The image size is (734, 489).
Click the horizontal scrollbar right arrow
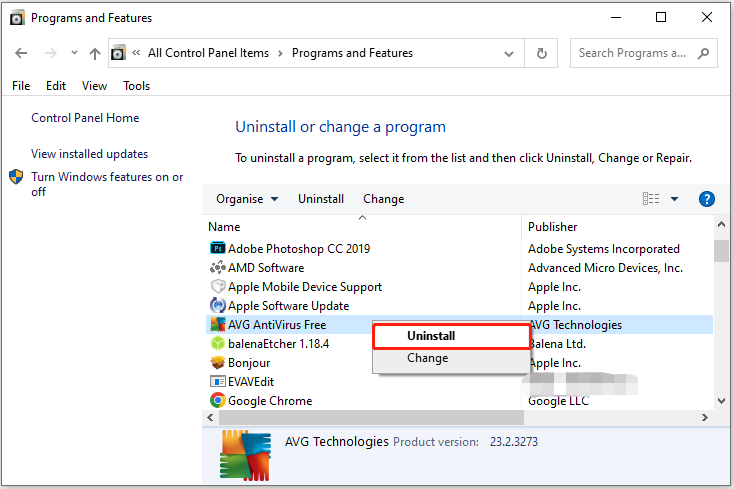705,417
